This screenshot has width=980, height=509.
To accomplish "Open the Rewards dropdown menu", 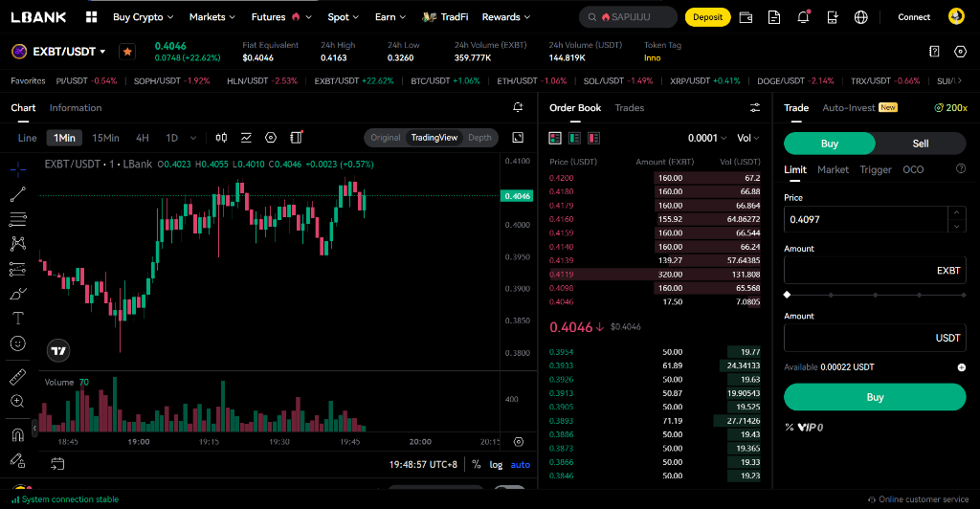I will 506,17.
